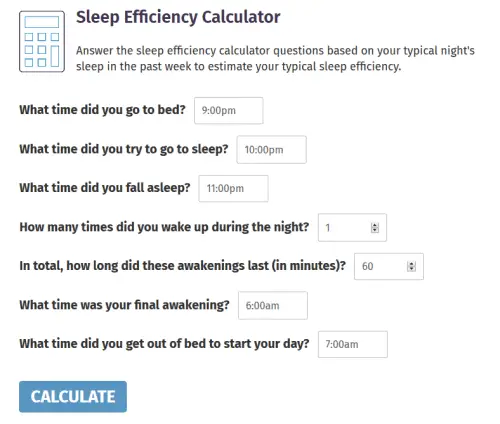Click the 'What time did you go to bed?' label
The height and width of the screenshot is (424, 500).
point(102,110)
